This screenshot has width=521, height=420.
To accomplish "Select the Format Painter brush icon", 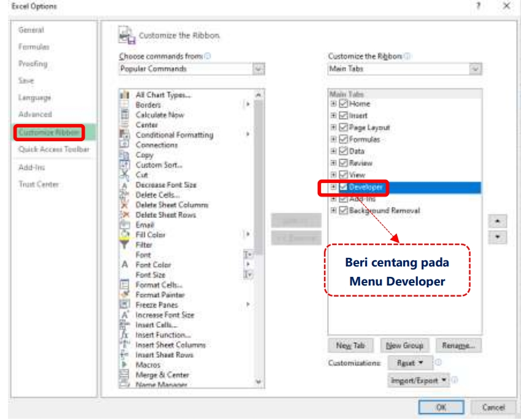I will point(125,295).
